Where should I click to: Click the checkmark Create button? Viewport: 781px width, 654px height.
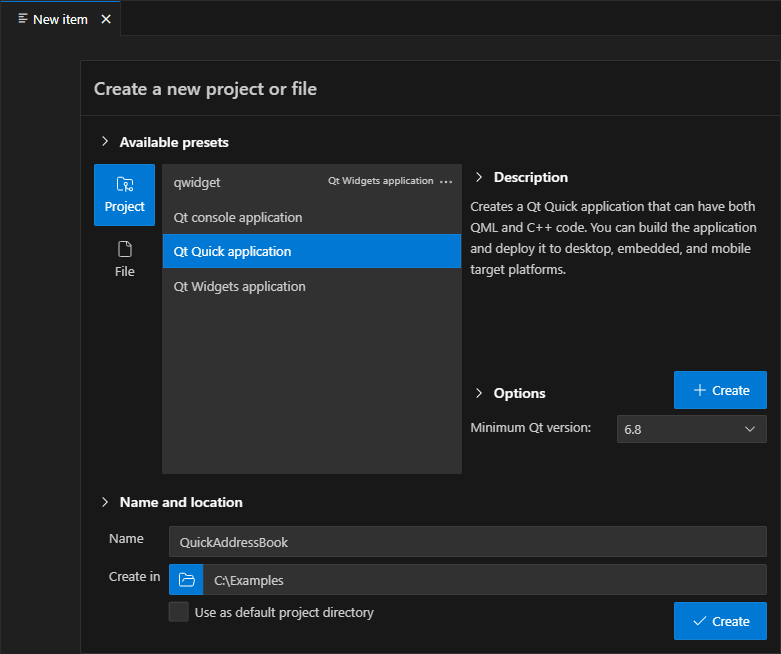coord(720,621)
